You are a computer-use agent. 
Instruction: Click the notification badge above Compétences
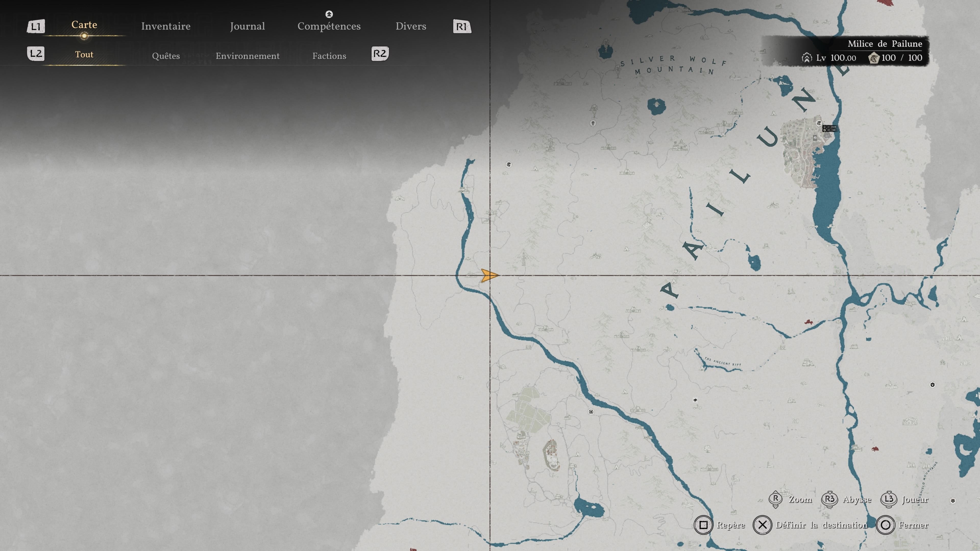329,14
